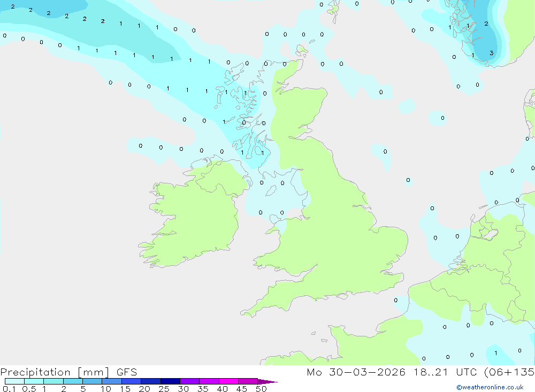Viewport: 535px width, 392px height.
Task: Click the 30–35 mm violet legend swatch
Action: [x=190, y=381]
